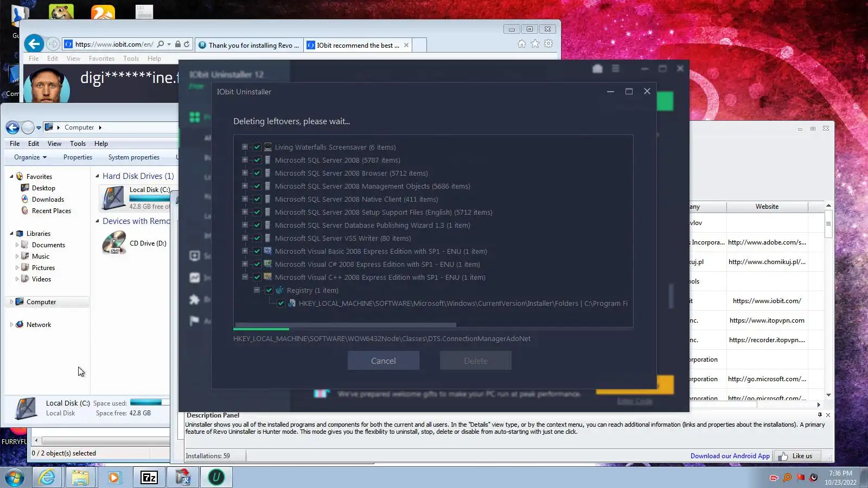Open the Favorites menu in Internet Explorer
The height and width of the screenshot is (488, 868).
coord(101,59)
